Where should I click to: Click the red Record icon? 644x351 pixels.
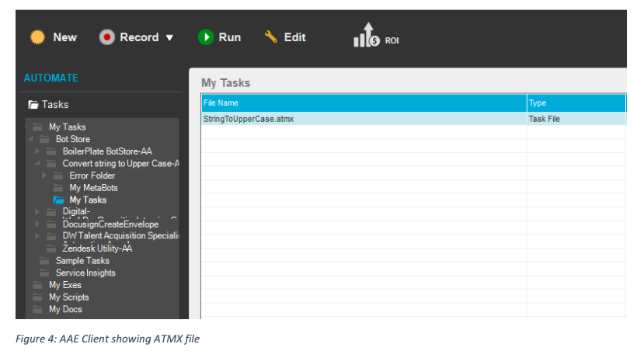click(x=106, y=37)
